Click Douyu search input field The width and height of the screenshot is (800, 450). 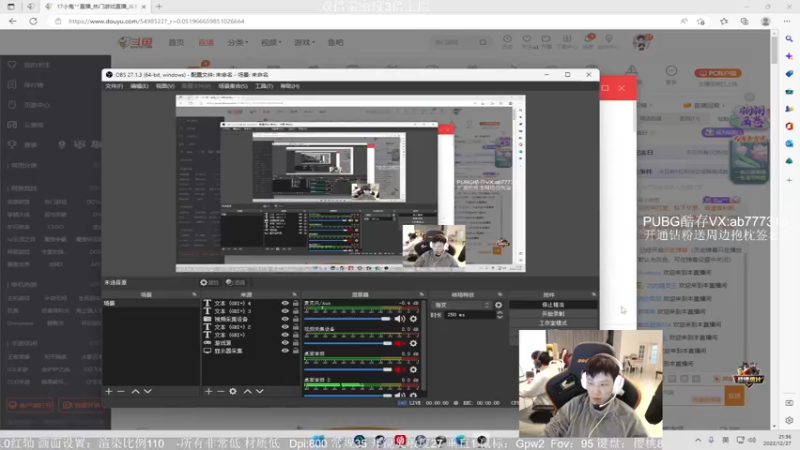(454, 42)
